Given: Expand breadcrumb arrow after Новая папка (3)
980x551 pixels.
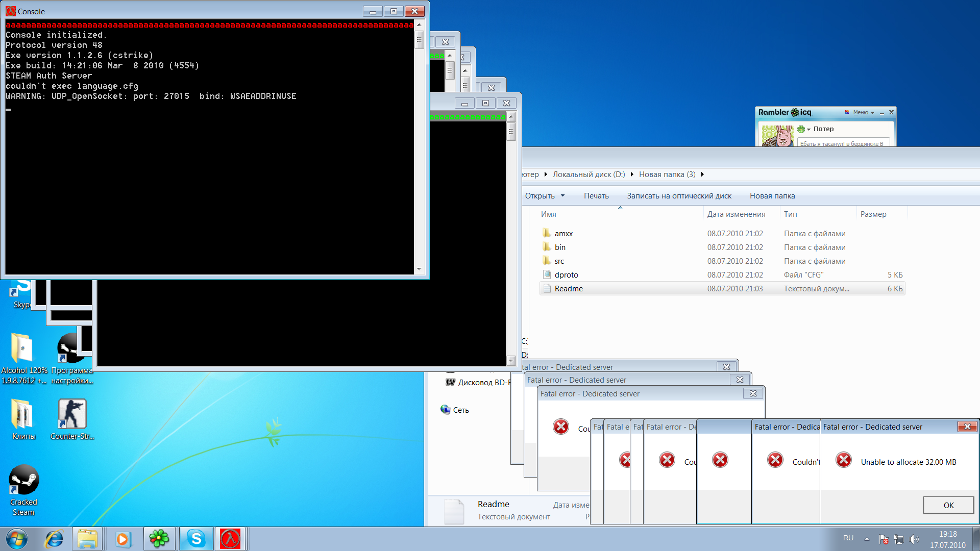Looking at the screenshot, I should 702,174.
